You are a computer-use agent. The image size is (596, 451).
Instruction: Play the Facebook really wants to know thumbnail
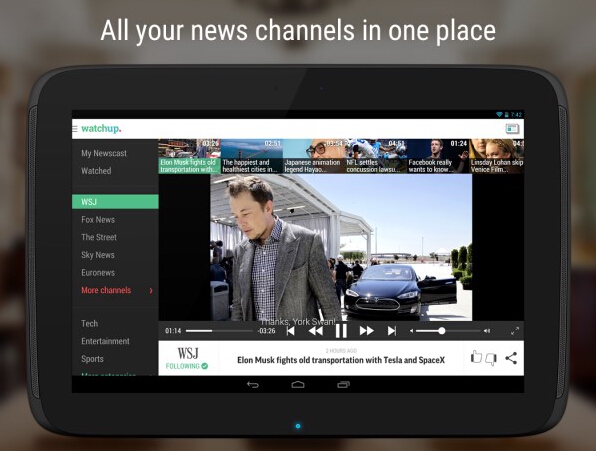point(438,156)
